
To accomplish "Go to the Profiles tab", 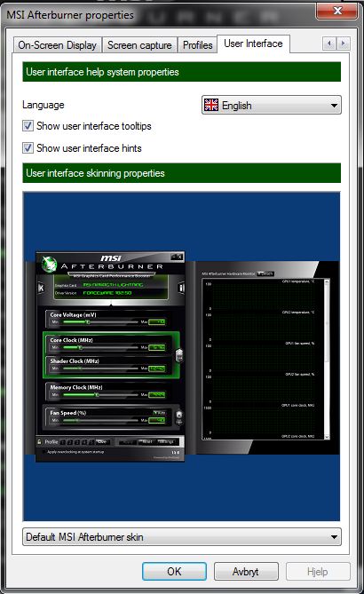I will tap(197, 45).
